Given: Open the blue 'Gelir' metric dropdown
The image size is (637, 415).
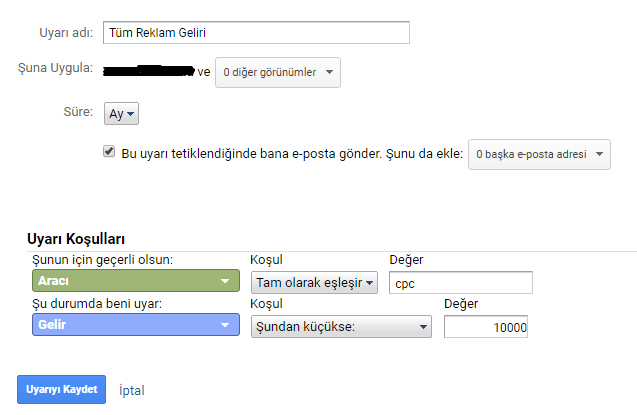Looking at the screenshot, I should point(134,326).
